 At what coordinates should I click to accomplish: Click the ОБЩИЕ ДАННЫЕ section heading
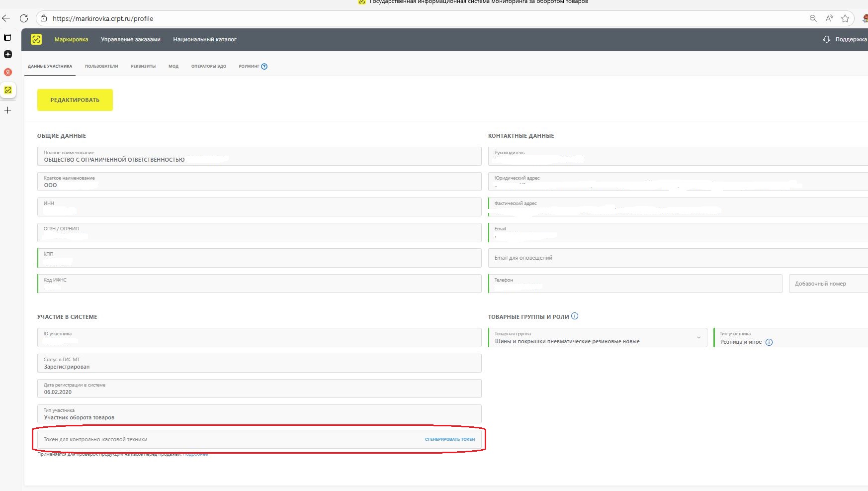pyautogui.click(x=62, y=136)
